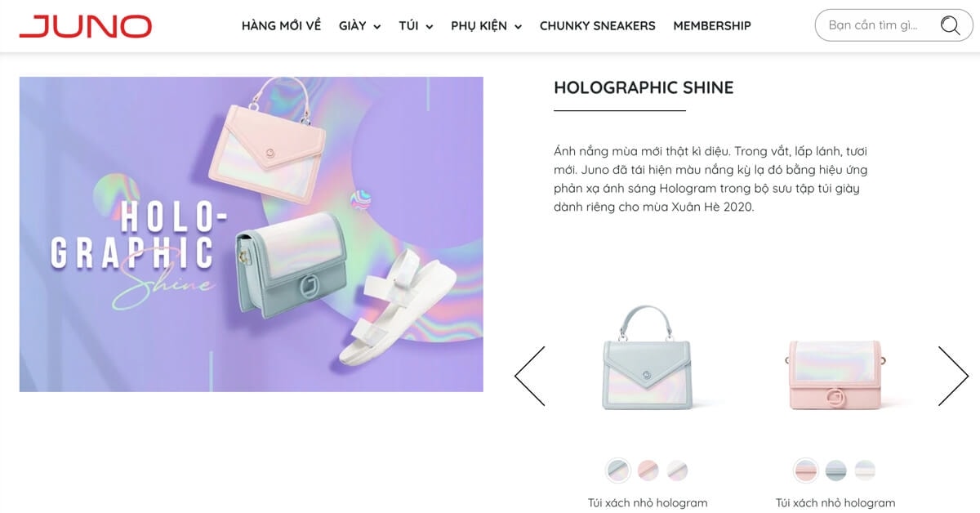Choose pink swatch of first handbag
The image size is (980, 513).
tap(648, 471)
